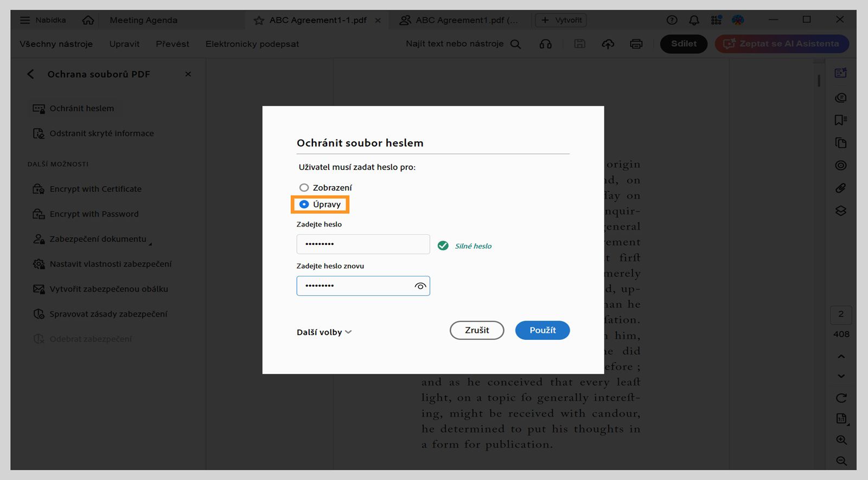Close the ABC Agreement1-1.pdf tab
This screenshot has width=868, height=480.
point(378,20)
